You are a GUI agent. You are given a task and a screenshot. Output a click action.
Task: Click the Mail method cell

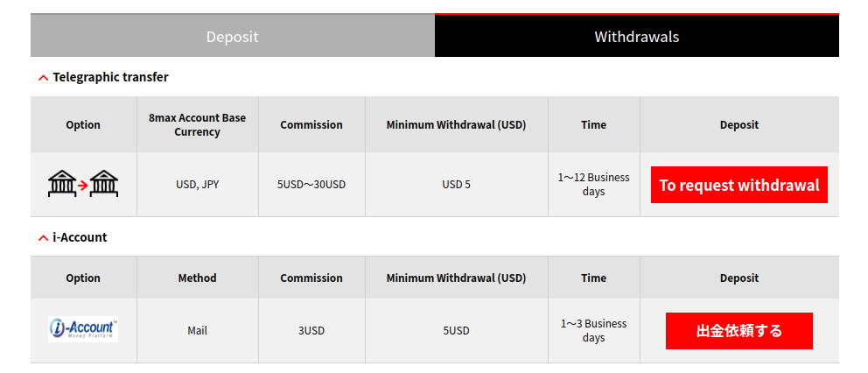coord(198,331)
